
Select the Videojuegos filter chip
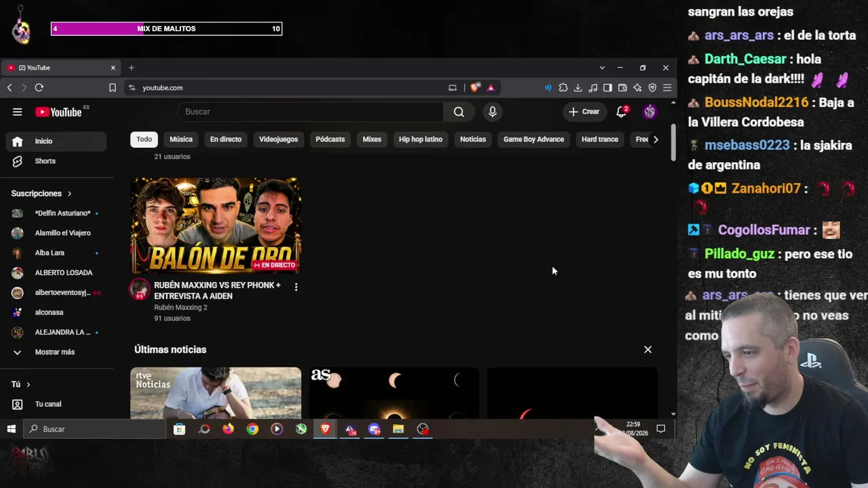tap(279, 140)
